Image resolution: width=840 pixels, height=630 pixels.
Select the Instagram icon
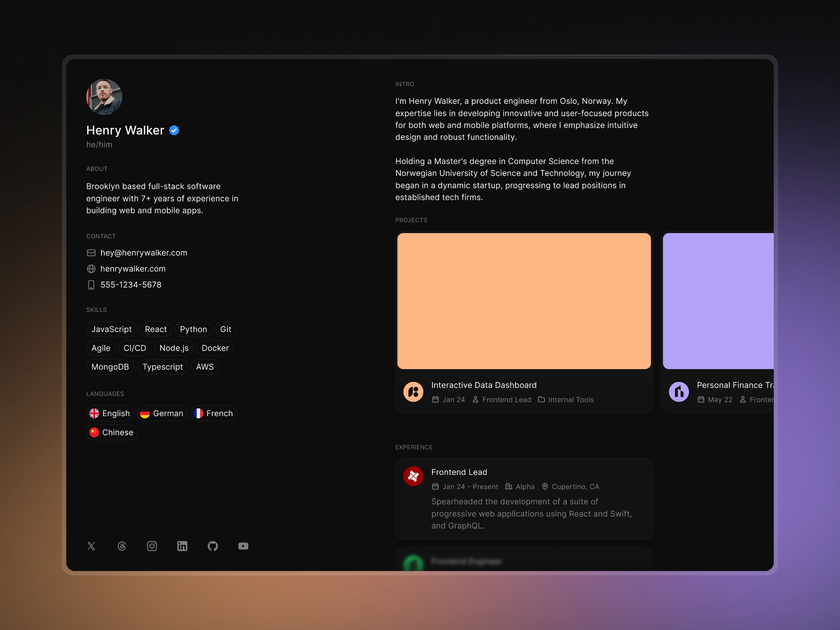coord(152,546)
